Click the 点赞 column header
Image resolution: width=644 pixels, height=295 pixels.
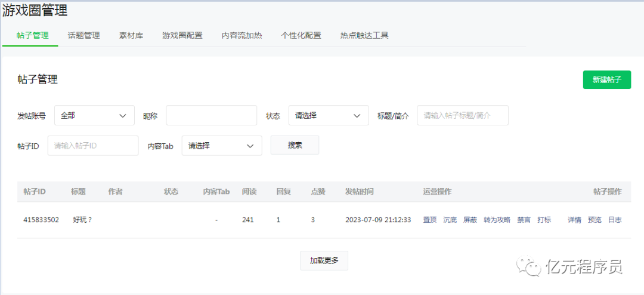[x=318, y=191]
